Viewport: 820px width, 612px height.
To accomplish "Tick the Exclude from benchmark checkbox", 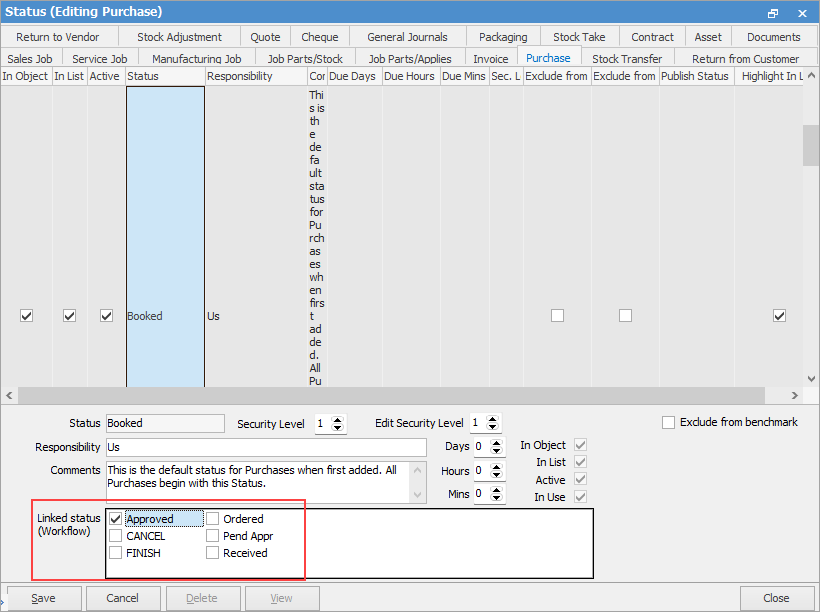I will point(668,423).
